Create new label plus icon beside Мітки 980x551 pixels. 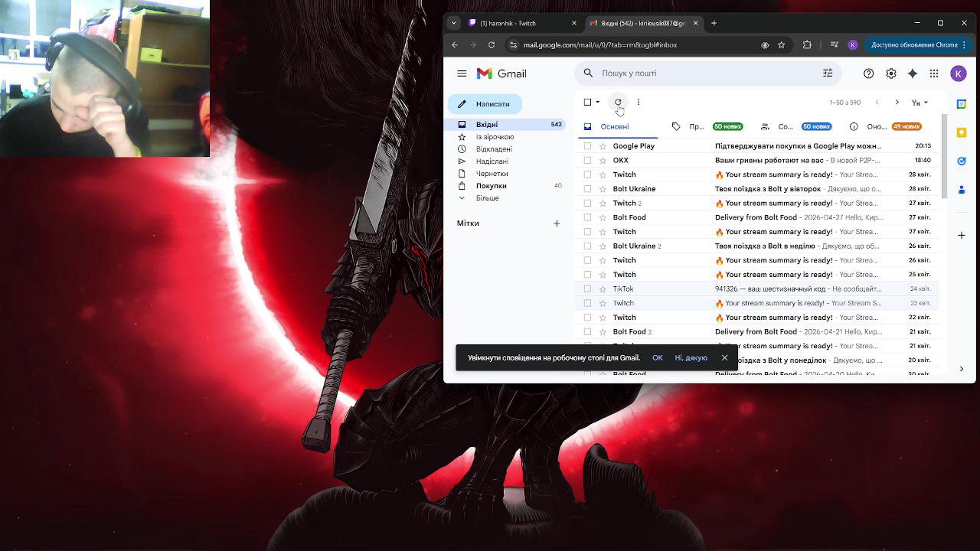point(557,223)
